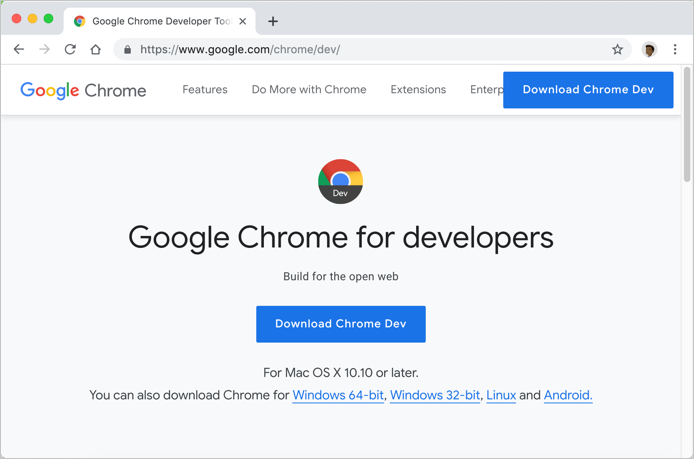
Task: Click the forward navigation arrow
Action: [44, 49]
